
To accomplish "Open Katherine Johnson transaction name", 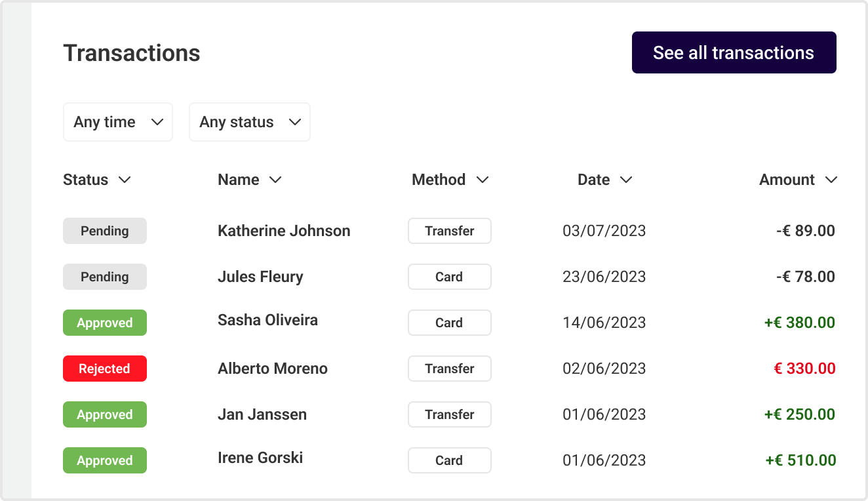I will pos(284,231).
